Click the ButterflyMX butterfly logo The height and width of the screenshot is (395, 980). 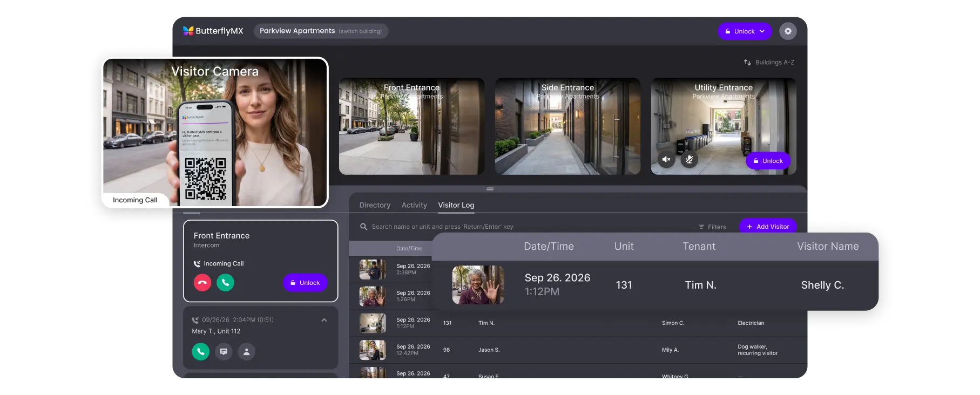188,31
